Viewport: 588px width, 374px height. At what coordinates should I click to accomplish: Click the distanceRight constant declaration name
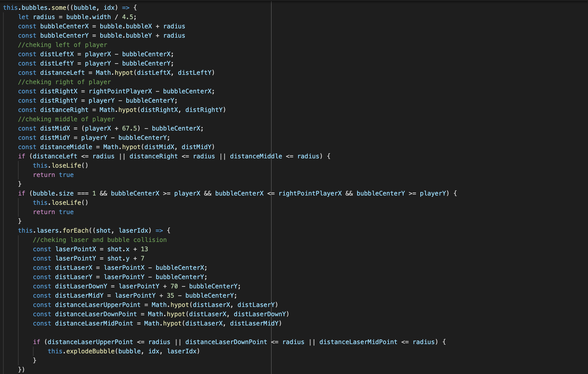[64, 110]
